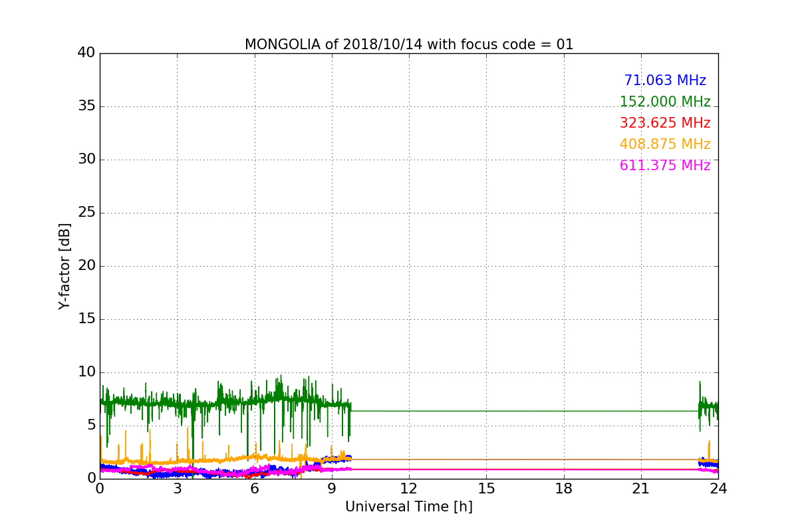Screen dimensions: 798x532
Task: Click the y-axis tick label 30
Action: tap(86, 160)
